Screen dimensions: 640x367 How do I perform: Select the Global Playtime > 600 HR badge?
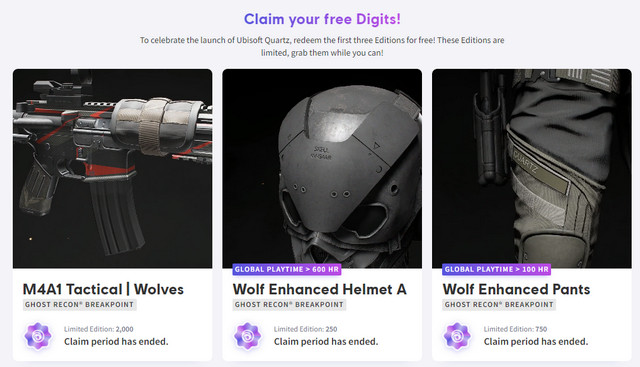[x=287, y=269]
